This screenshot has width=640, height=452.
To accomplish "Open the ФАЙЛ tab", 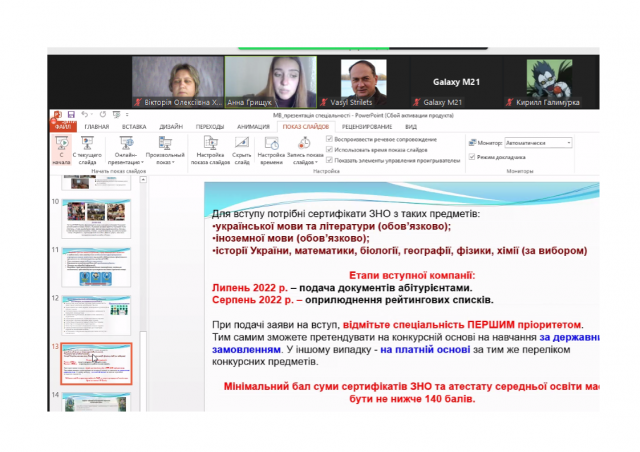I will [x=62, y=127].
